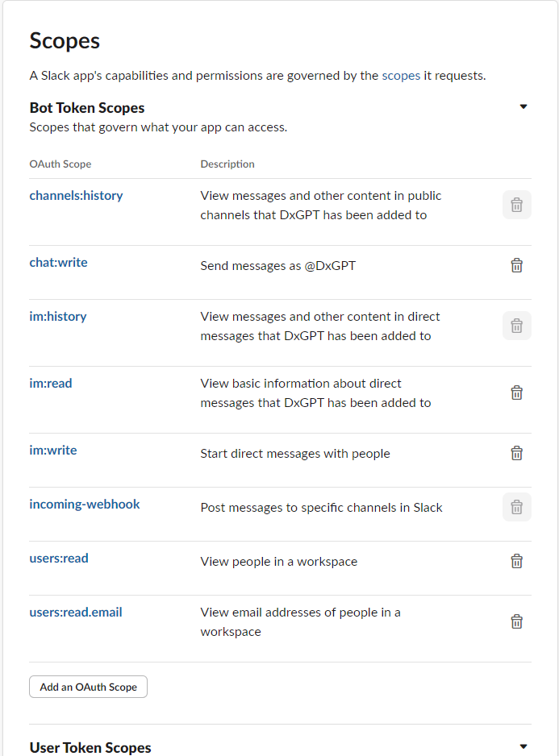Delete the users:read scope
Screen dimensions: 559x756
pos(517,561)
